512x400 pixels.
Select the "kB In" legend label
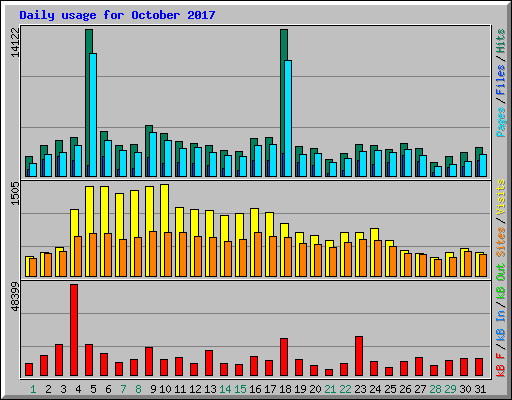pos(501,326)
